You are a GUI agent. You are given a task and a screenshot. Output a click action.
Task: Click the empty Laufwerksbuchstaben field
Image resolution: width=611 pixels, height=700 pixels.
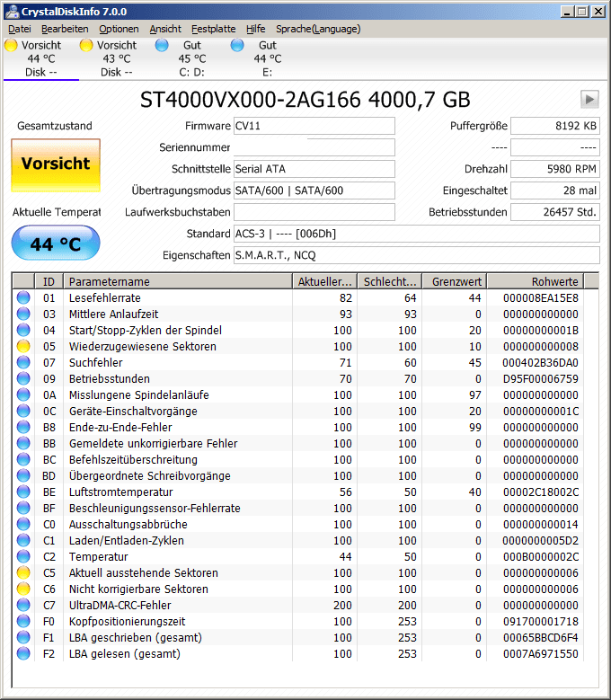point(314,212)
